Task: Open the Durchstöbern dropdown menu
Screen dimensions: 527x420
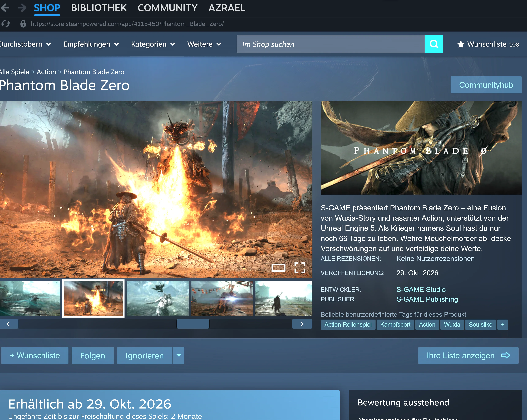Action: click(x=25, y=44)
